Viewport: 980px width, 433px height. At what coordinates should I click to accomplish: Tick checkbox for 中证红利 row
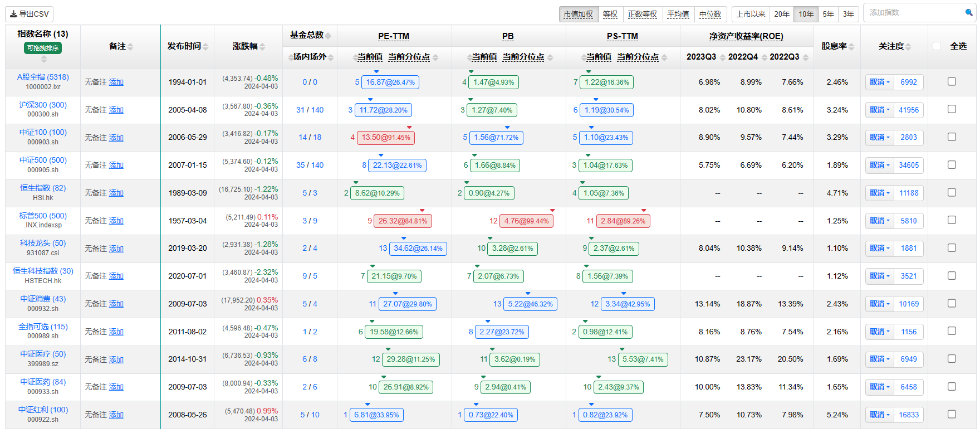click(x=952, y=414)
